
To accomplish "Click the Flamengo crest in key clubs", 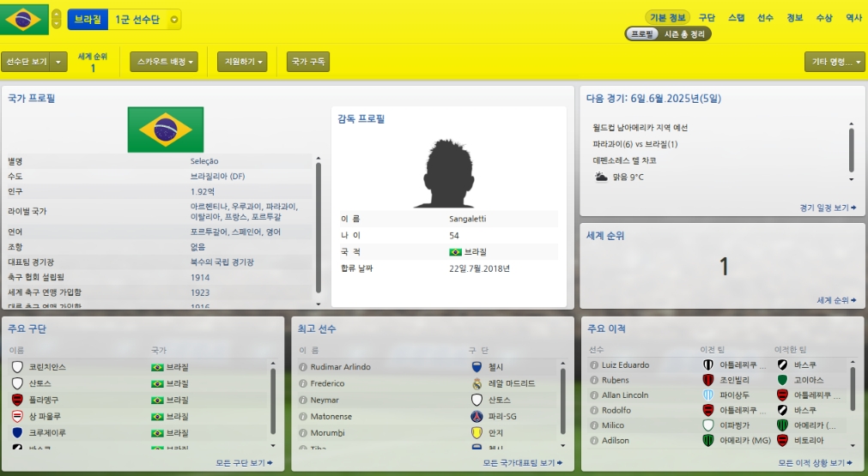I will pos(17,400).
